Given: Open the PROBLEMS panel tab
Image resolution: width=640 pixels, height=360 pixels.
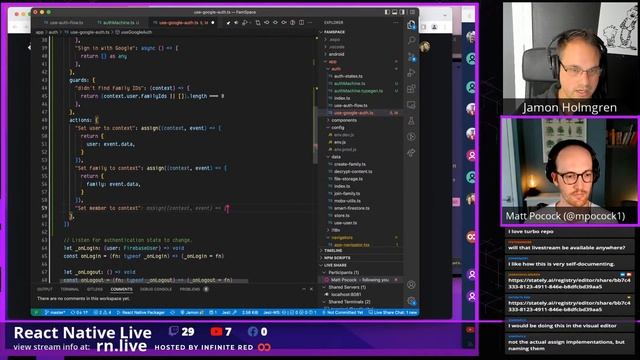Looking at the screenshot, I should tap(190, 289).
